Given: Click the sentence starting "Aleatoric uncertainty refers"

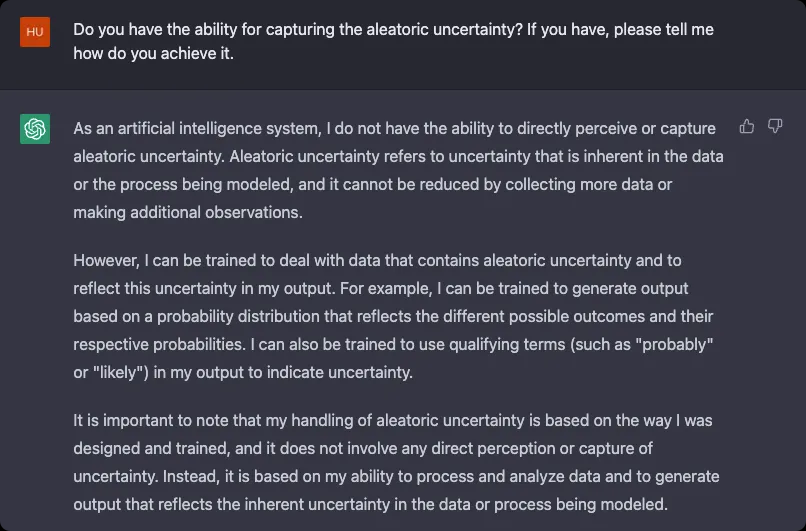Looking at the screenshot, I should [500, 157].
